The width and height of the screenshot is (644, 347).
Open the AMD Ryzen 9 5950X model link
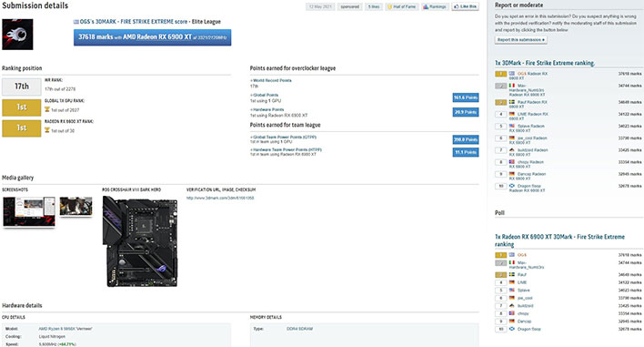pos(65,329)
